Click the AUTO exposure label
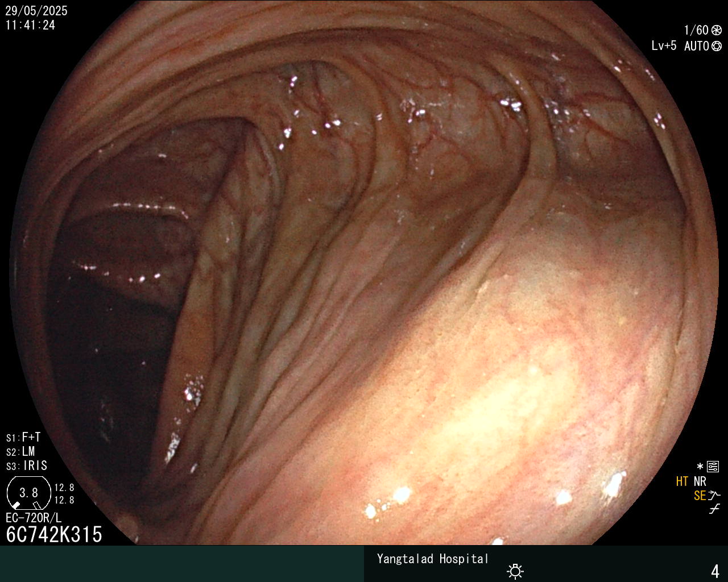 [697, 46]
